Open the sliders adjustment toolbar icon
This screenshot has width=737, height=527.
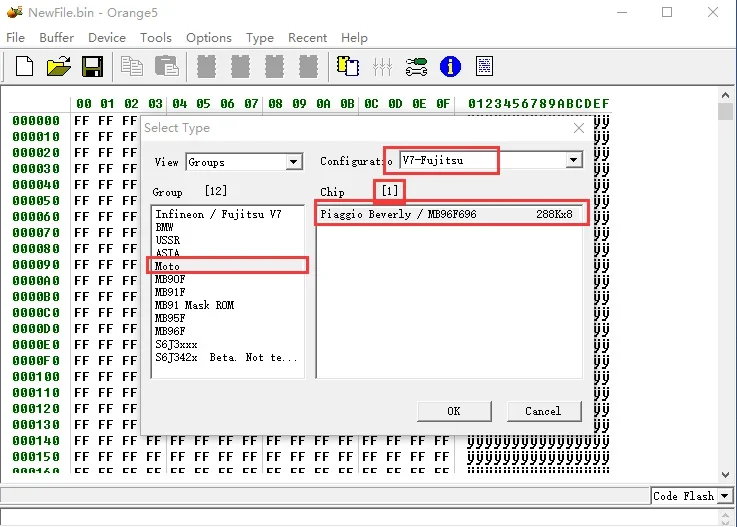pyautogui.click(x=382, y=66)
